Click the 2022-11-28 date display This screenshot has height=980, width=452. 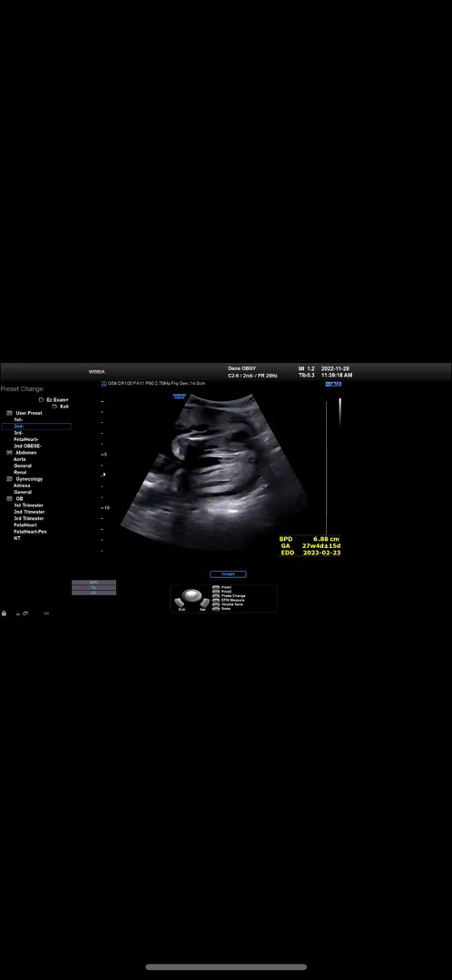click(x=337, y=368)
